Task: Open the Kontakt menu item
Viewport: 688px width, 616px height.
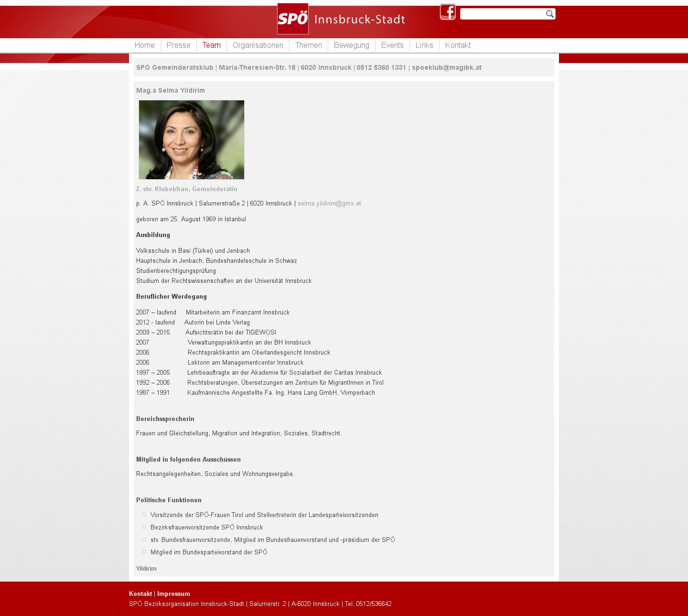Action: [458, 45]
